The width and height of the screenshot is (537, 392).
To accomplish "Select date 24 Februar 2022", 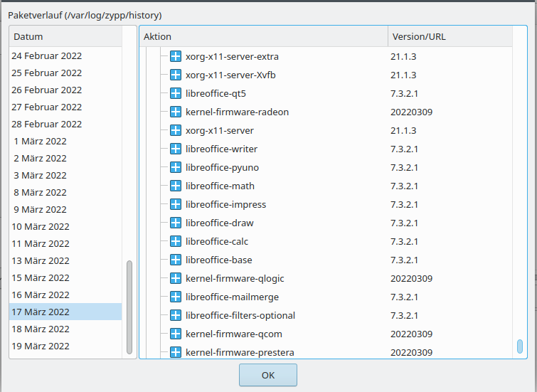I will [65, 55].
